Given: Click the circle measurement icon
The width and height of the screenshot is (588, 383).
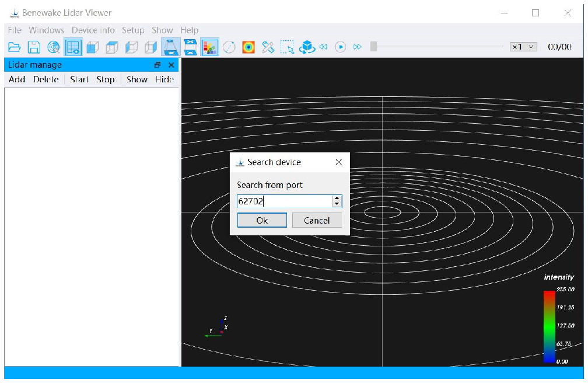Looking at the screenshot, I should [x=229, y=47].
